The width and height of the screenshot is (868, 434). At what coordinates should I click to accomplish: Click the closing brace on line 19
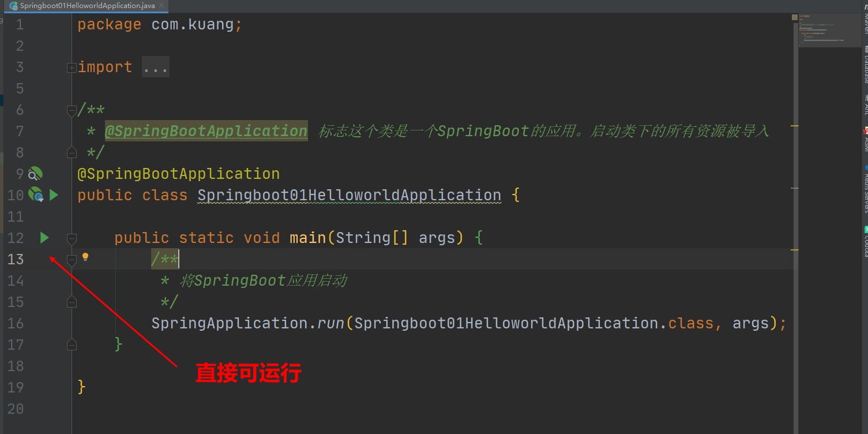tap(82, 387)
